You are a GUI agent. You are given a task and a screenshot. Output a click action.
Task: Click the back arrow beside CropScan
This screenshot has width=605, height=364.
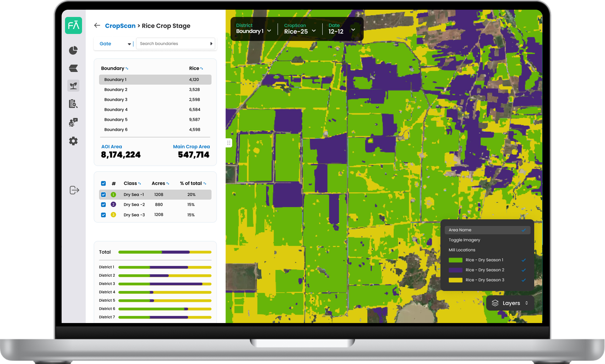pyautogui.click(x=97, y=26)
